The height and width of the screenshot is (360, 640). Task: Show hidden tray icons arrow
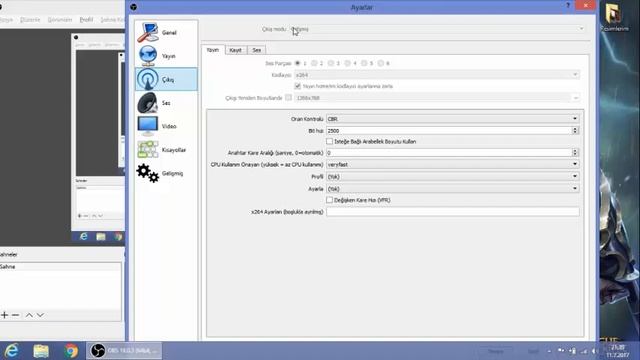[x=549, y=351]
